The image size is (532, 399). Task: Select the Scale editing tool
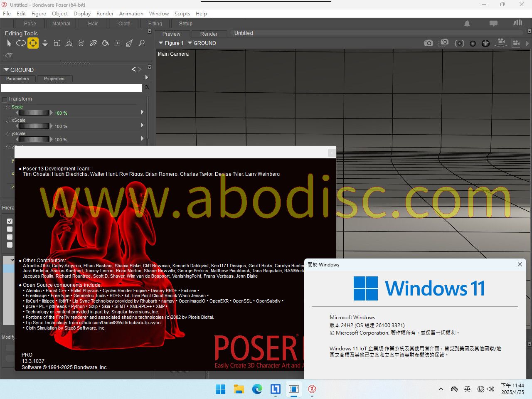tap(57, 43)
